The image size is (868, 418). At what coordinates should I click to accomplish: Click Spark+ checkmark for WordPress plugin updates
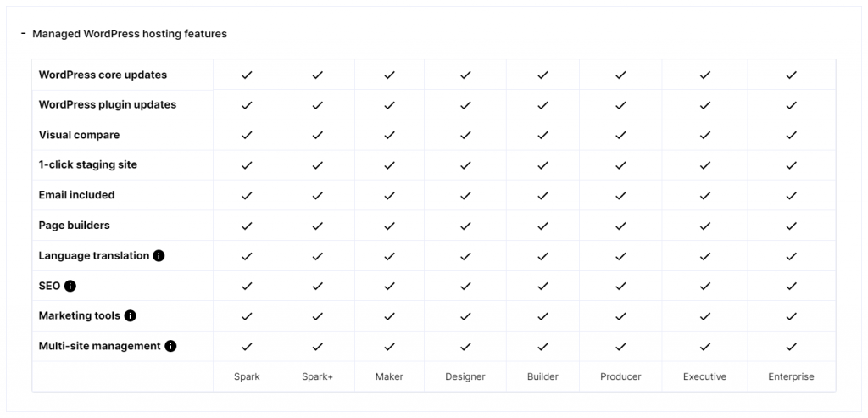tap(317, 105)
